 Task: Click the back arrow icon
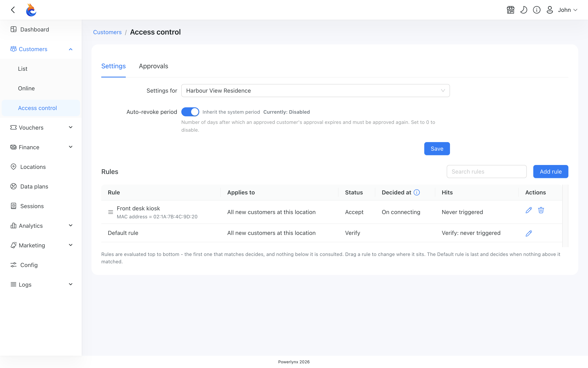pyautogui.click(x=13, y=10)
